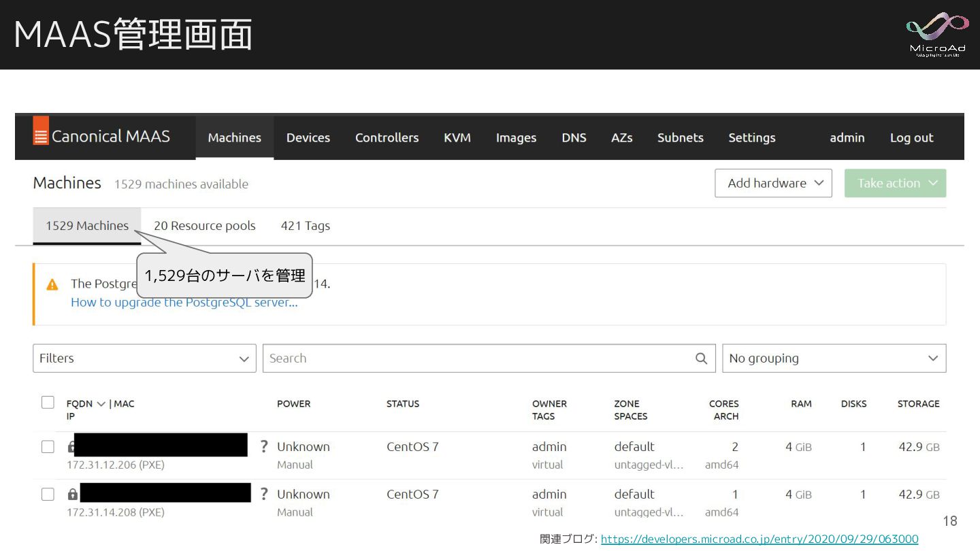Click the CentOS 7 status for 172.31.14.208
The width and height of the screenshot is (980, 551).
[412, 495]
